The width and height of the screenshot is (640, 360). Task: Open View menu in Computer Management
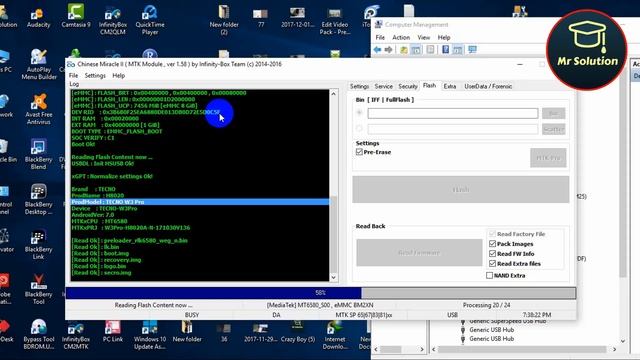pyautogui.click(x=424, y=37)
